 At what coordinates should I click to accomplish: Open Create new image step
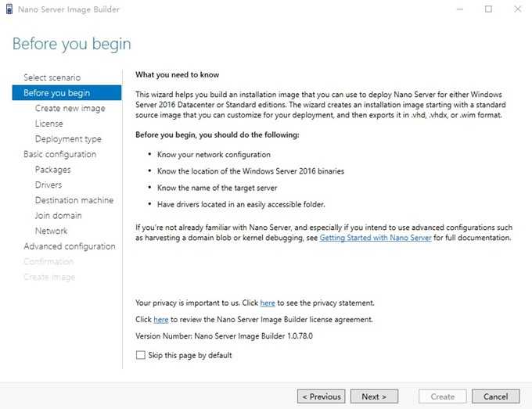[70, 108]
